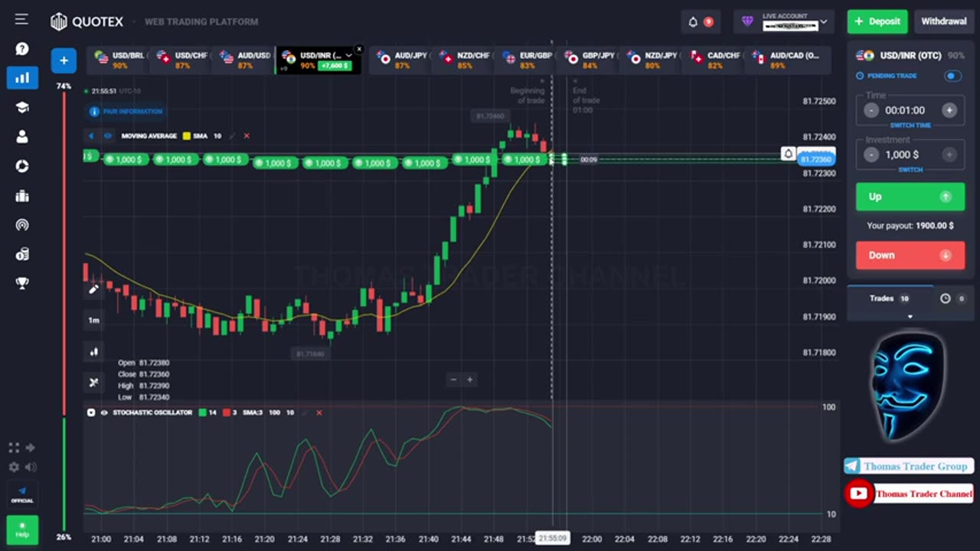
Task: Mute sound with the speaker icon
Action: pos(31,467)
